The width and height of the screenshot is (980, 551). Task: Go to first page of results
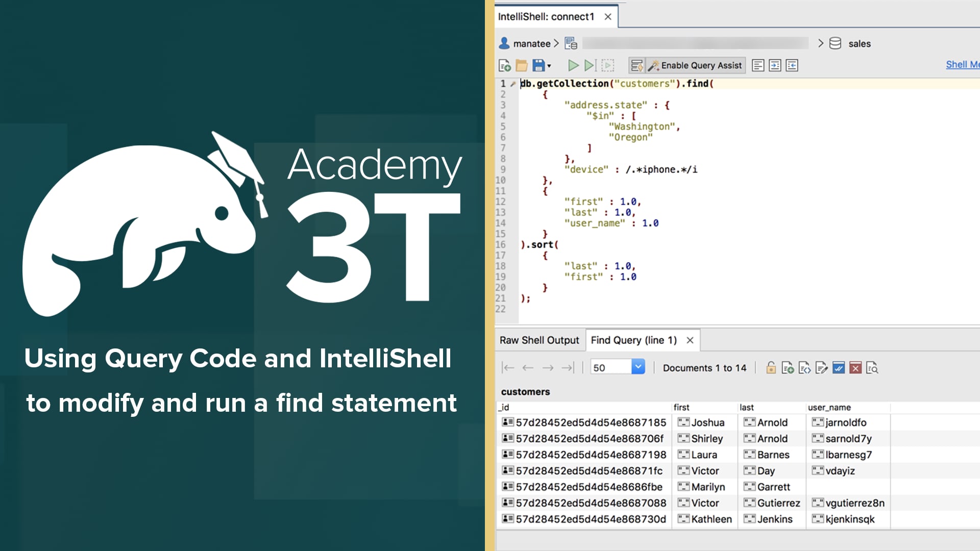point(508,368)
